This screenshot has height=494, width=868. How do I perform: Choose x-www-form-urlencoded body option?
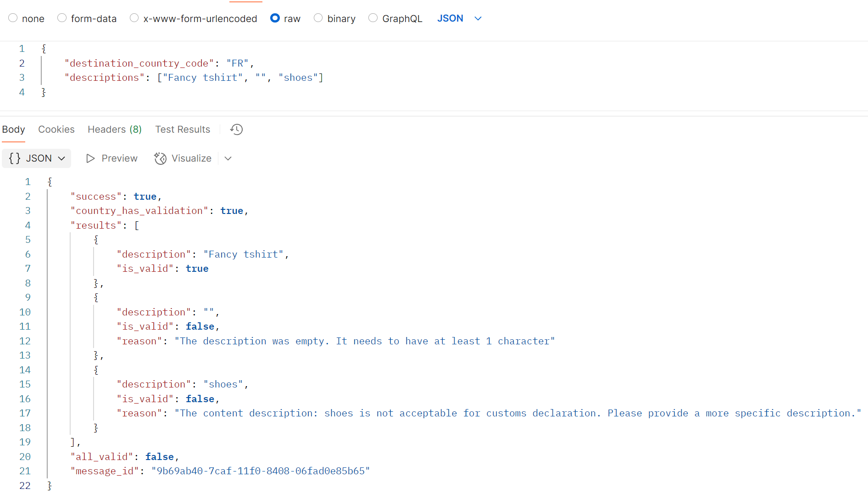[x=134, y=18]
